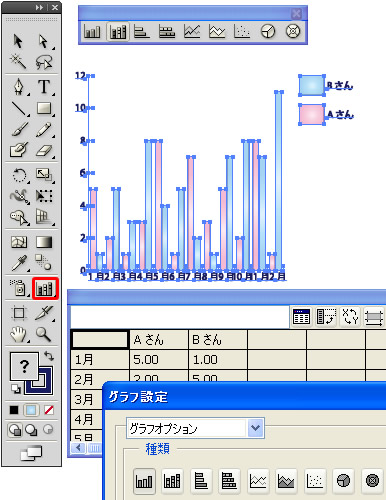Select the Artboard tool
The width and height of the screenshot is (386, 500).
(19, 313)
